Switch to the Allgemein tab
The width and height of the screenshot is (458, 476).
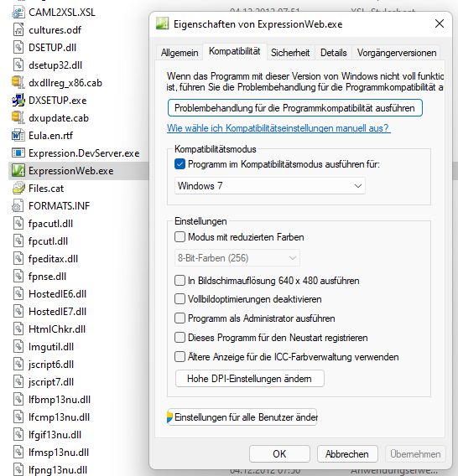(x=180, y=53)
